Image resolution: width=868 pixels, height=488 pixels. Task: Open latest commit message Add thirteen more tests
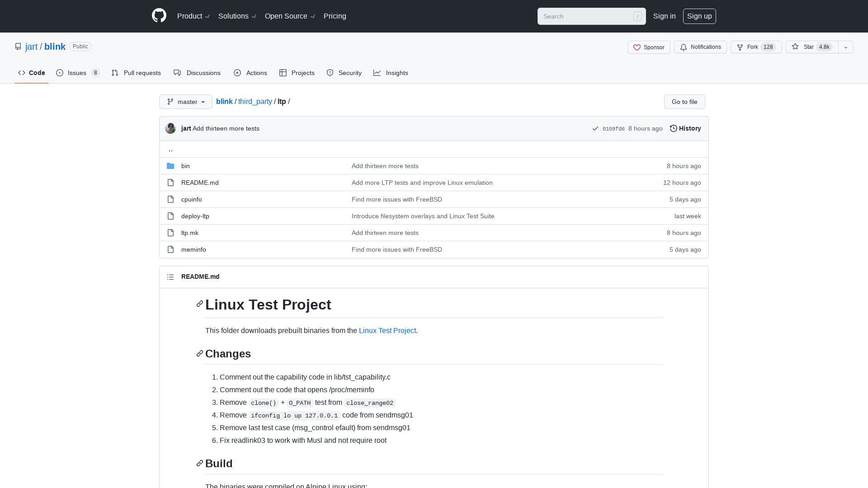pos(226,128)
